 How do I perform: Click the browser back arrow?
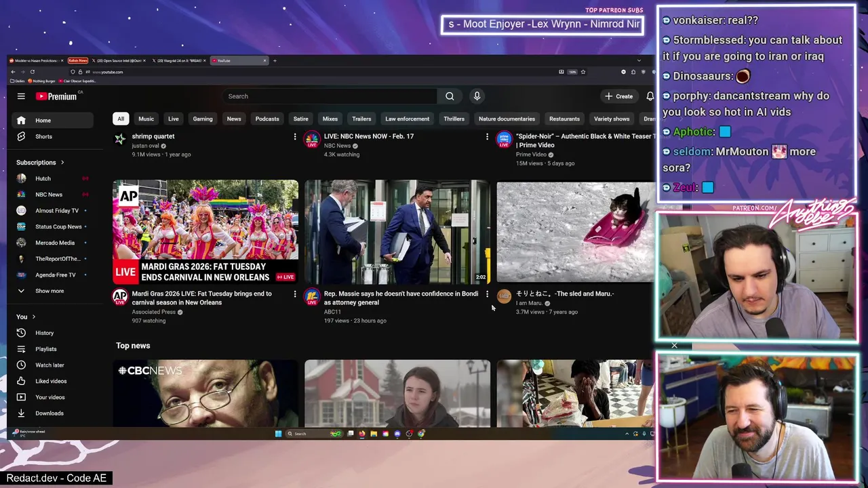click(12, 72)
